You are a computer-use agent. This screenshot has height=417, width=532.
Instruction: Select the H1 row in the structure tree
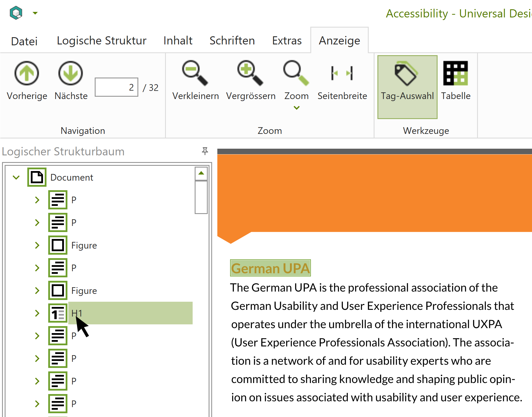point(130,313)
